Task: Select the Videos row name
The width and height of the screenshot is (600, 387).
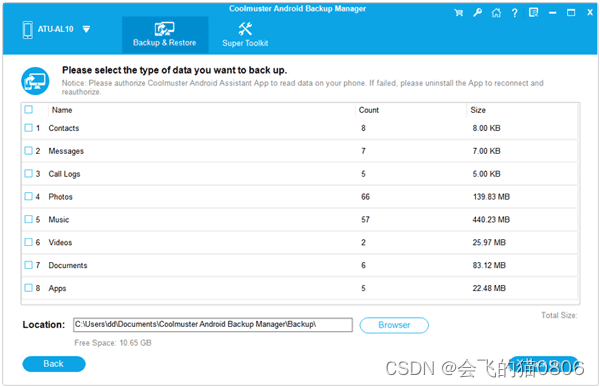Action: coord(60,242)
